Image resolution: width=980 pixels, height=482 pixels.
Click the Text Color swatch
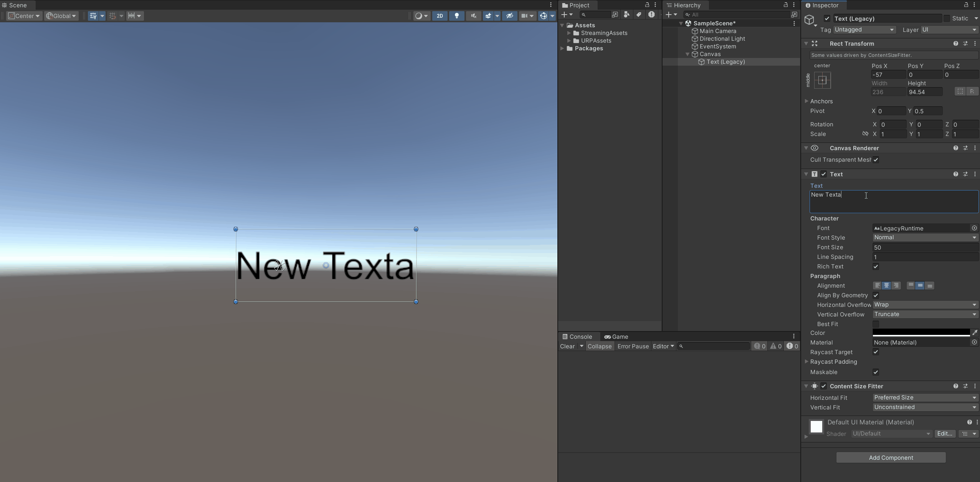tap(921, 333)
